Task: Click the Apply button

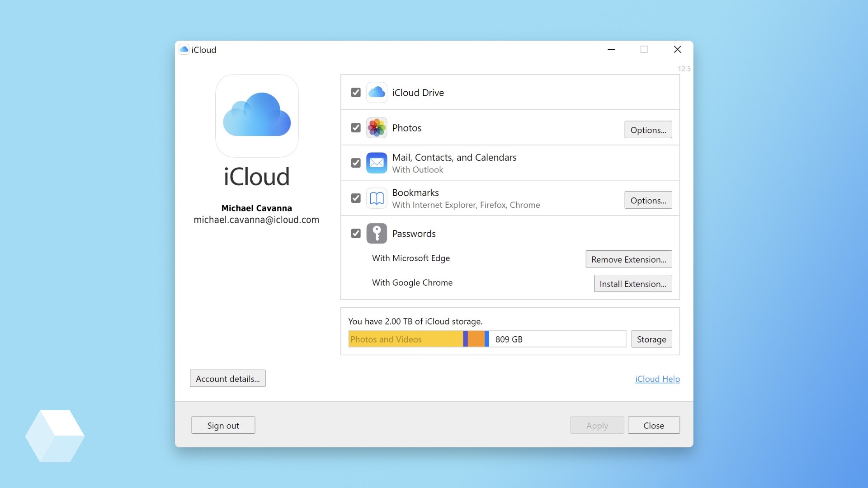Action: click(x=597, y=425)
